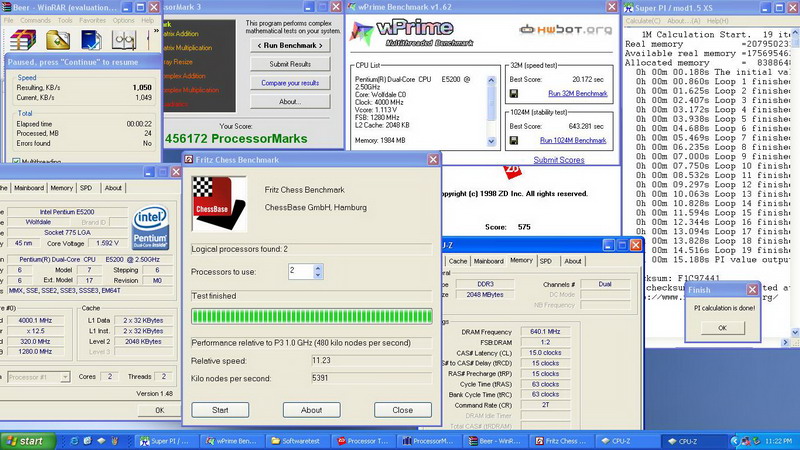800x450 pixels.
Task: Switch to the Processor T... taskbar button
Action: (362, 441)
